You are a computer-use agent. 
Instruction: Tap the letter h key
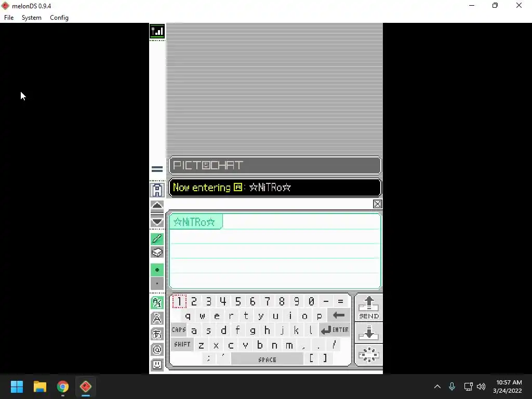[268, 330]
